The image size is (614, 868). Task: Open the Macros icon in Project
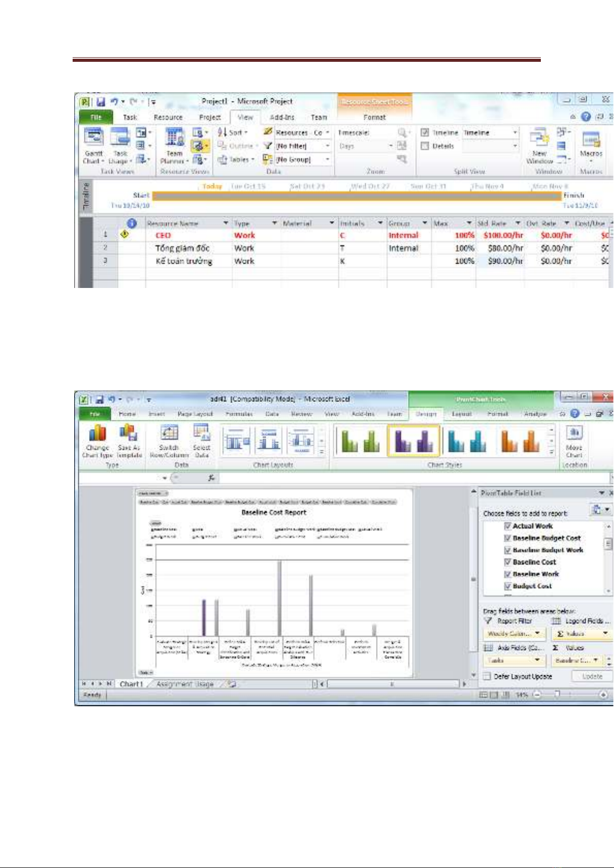pos(591,140)
